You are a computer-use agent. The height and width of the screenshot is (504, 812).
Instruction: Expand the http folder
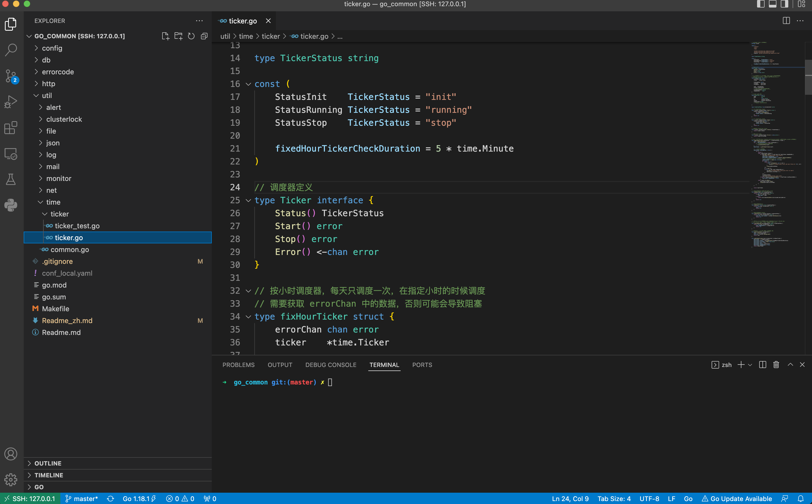tap(118, 84)
